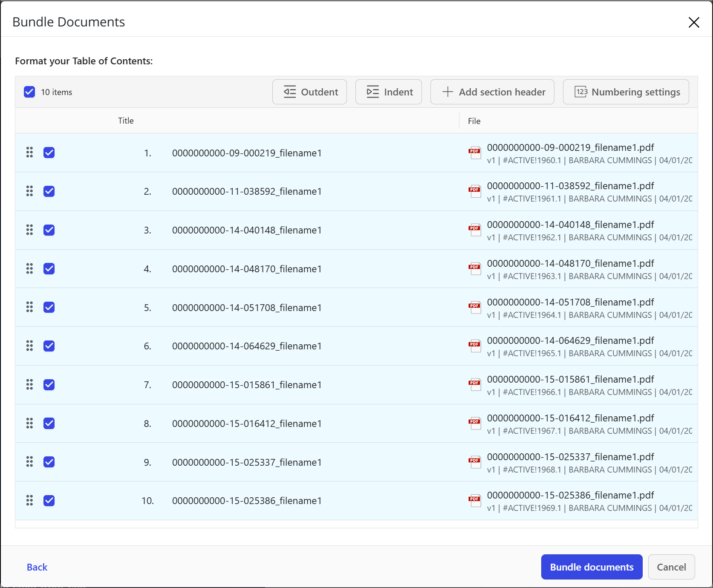This screenshot has height=588, width=713.
Task: Uncheck the checkbox for item 2
Action: [49, 191]
